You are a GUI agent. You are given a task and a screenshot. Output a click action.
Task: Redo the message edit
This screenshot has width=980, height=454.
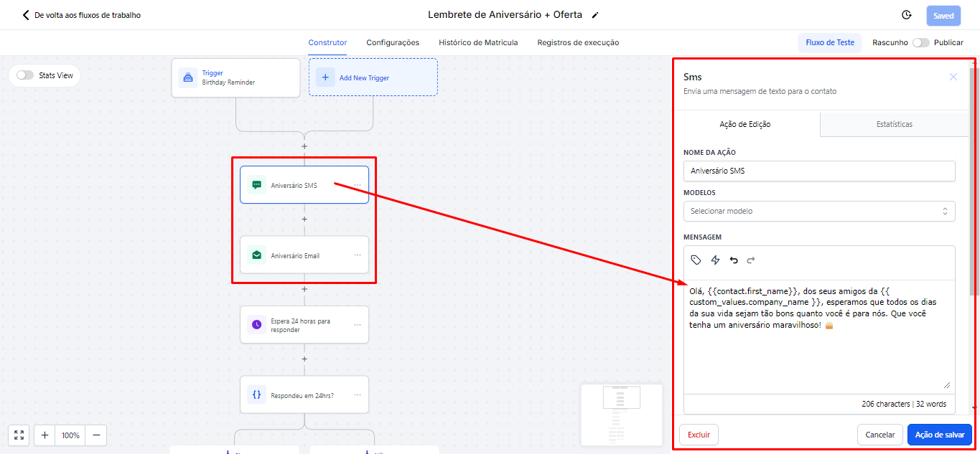coord(751,260)
